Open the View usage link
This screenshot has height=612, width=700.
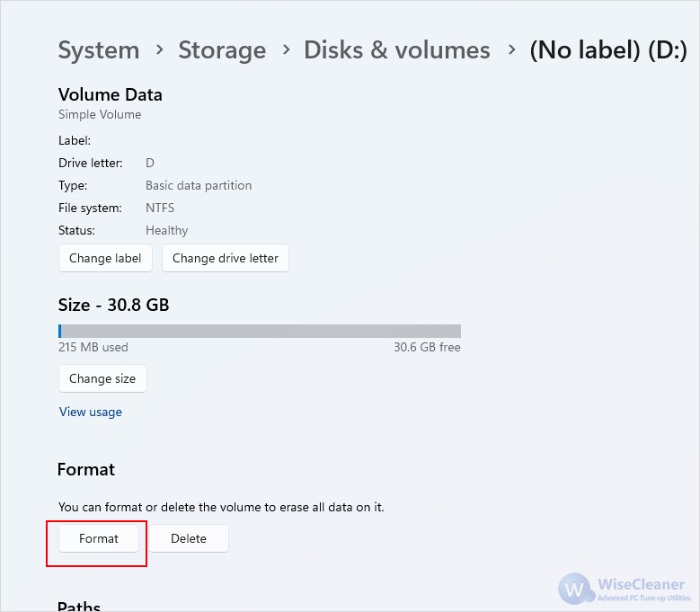click(91, 412)
